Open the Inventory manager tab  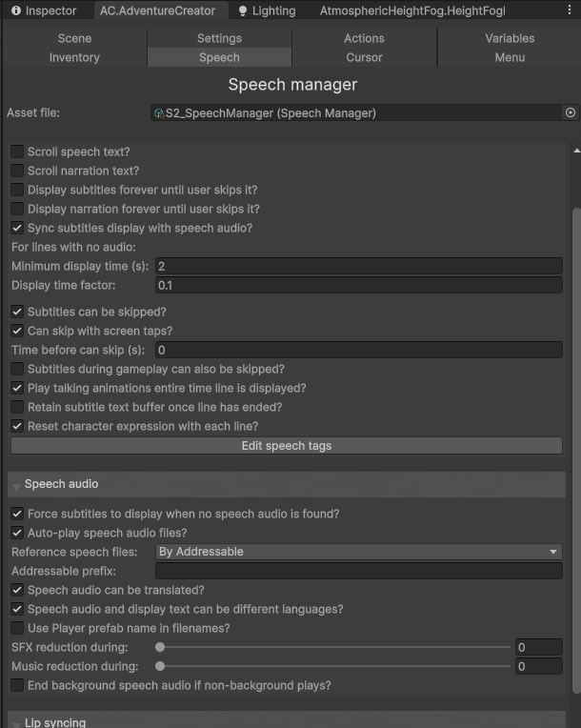pyautogui.click(x=74, y=57)
